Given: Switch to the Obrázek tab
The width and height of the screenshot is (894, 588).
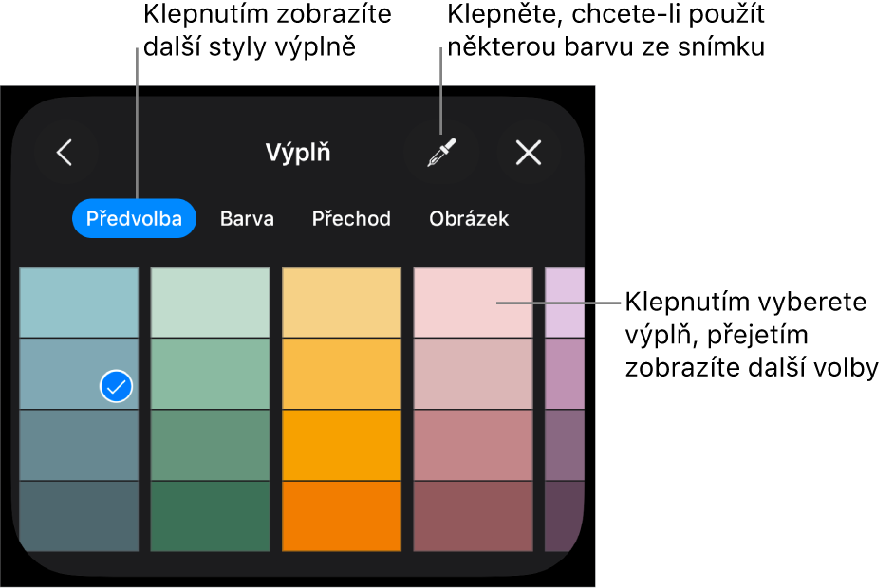Looking at the screenshot, I should tap(469, 218).
